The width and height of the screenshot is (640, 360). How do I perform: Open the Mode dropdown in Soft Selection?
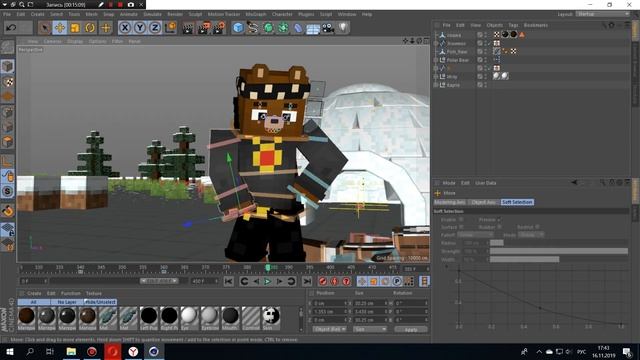coord(531,235)
